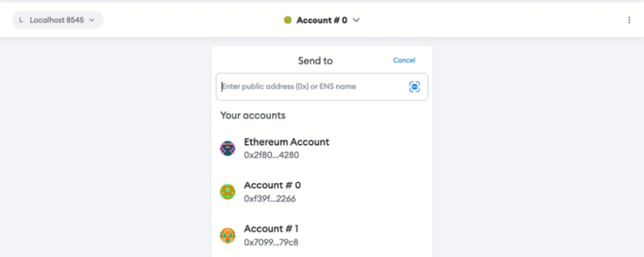The height and width of the screenshot is (257, 644).
Task: Click the account avatar in the header
Action: [x=287, y=20]
